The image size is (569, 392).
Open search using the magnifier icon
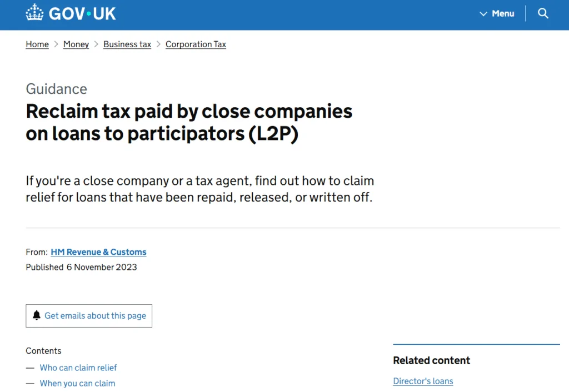[x=543, y=13]
